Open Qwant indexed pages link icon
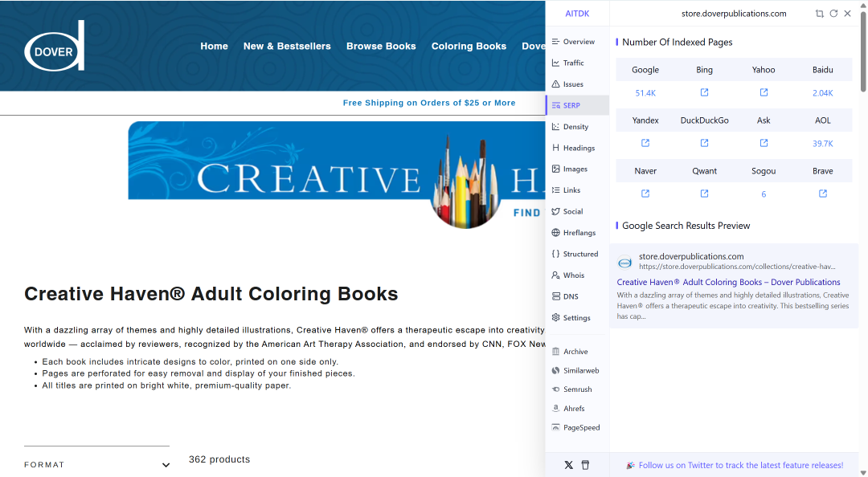The image size is (868, 477). coord(704,193)
